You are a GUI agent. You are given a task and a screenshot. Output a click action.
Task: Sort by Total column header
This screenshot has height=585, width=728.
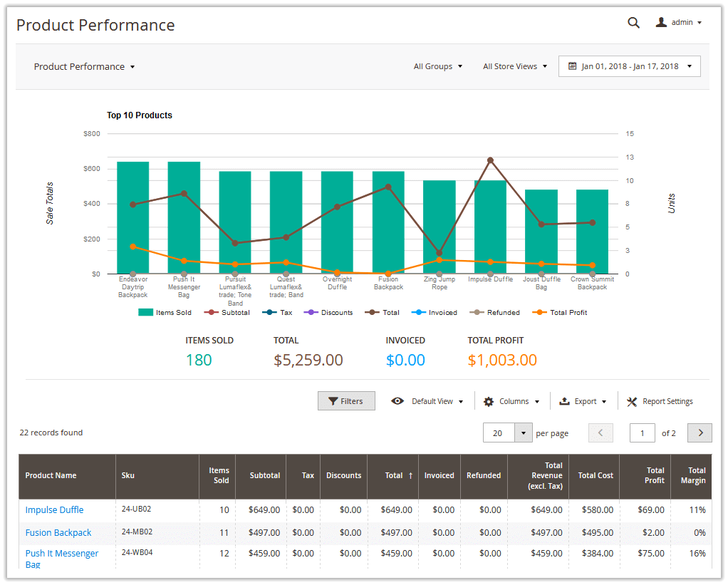coord(392,476)
